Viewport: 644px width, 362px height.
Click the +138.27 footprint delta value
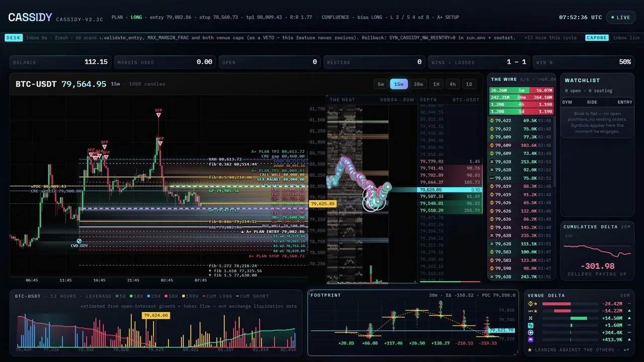tap(440, 343)
